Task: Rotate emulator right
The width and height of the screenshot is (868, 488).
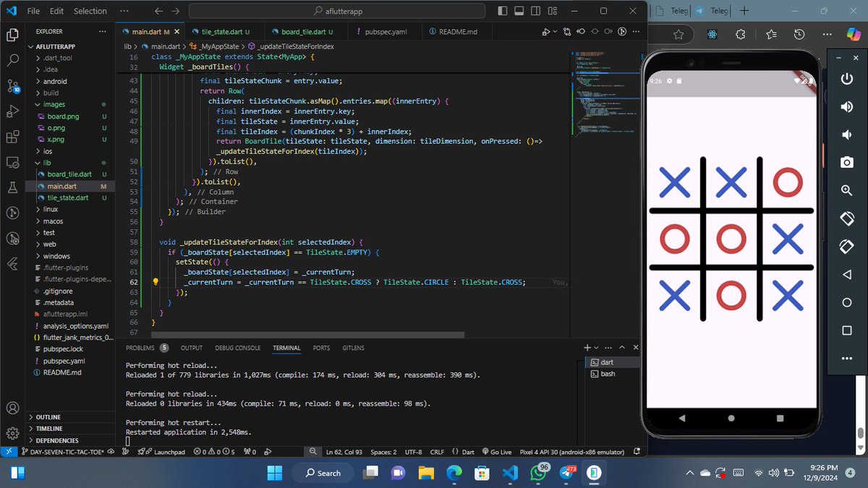Action: [x=846, y=247]
